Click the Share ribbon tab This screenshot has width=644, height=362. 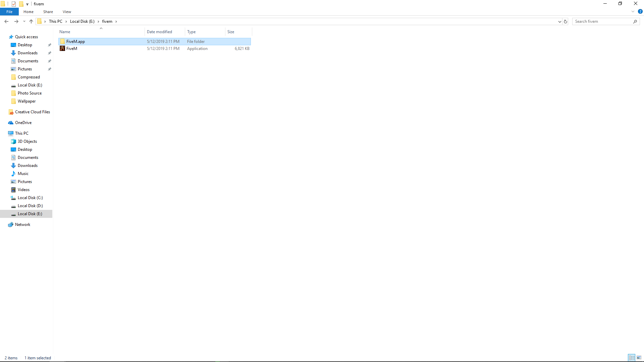pyautogui.click(x=48, y=12)
